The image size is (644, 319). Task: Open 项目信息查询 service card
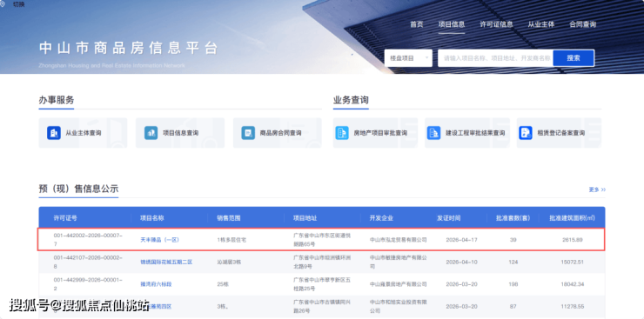click(180, 133)
